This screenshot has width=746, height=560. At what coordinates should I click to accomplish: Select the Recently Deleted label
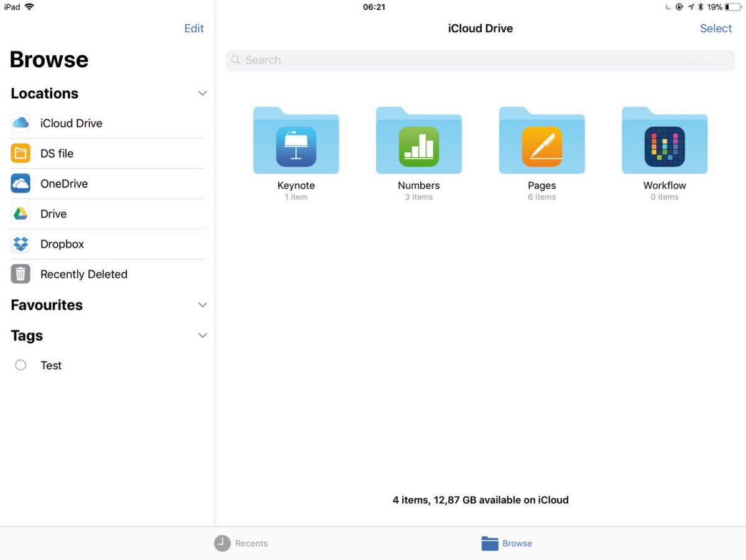84,274
